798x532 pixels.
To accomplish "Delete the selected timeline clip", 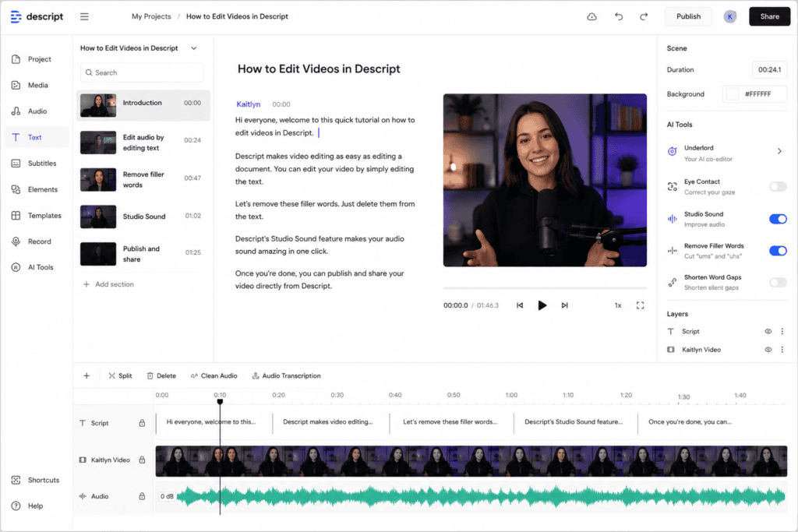I will click(161, 376).
